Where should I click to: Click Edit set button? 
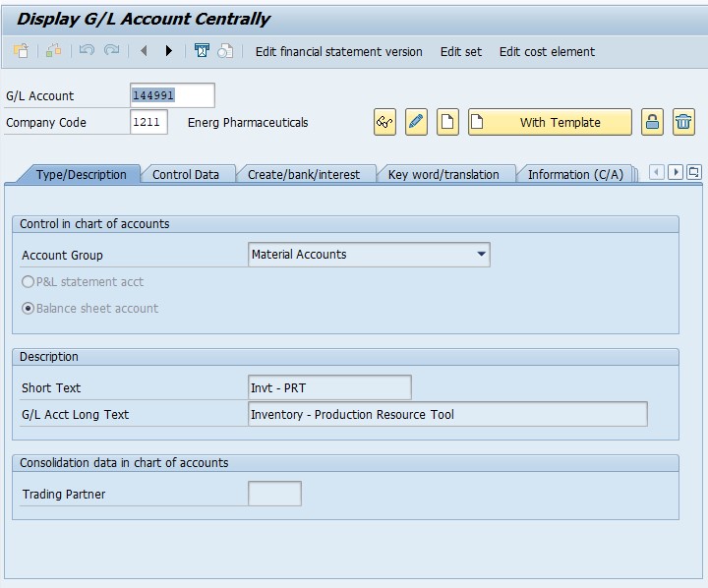[x=460, y=52]
